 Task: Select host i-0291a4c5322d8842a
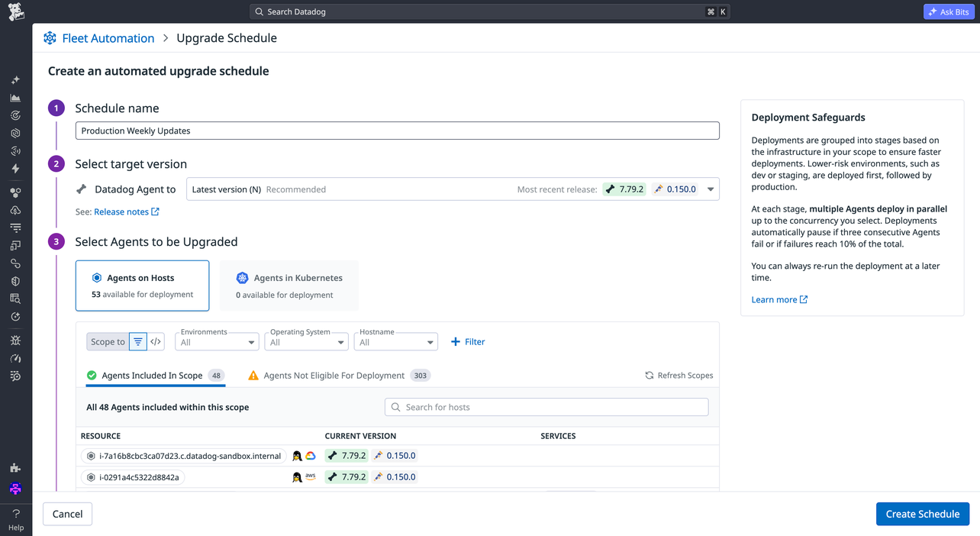coord(133,477)
